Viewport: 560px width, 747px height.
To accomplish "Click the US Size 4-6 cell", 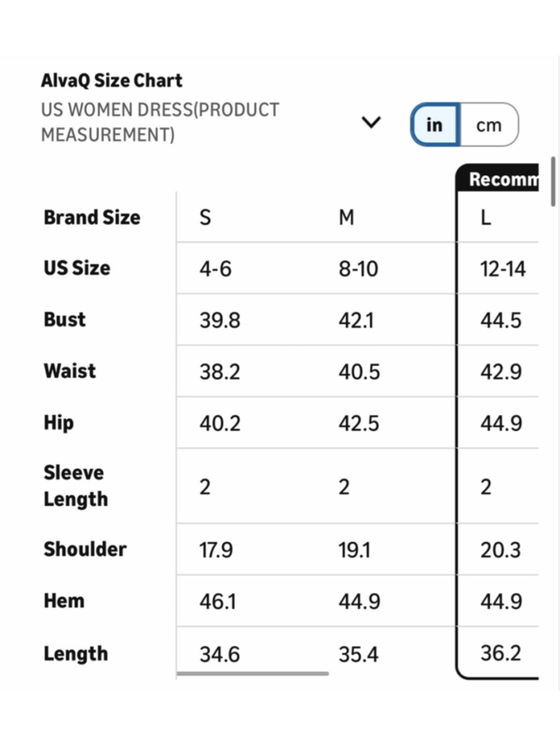I will point(216,269).
